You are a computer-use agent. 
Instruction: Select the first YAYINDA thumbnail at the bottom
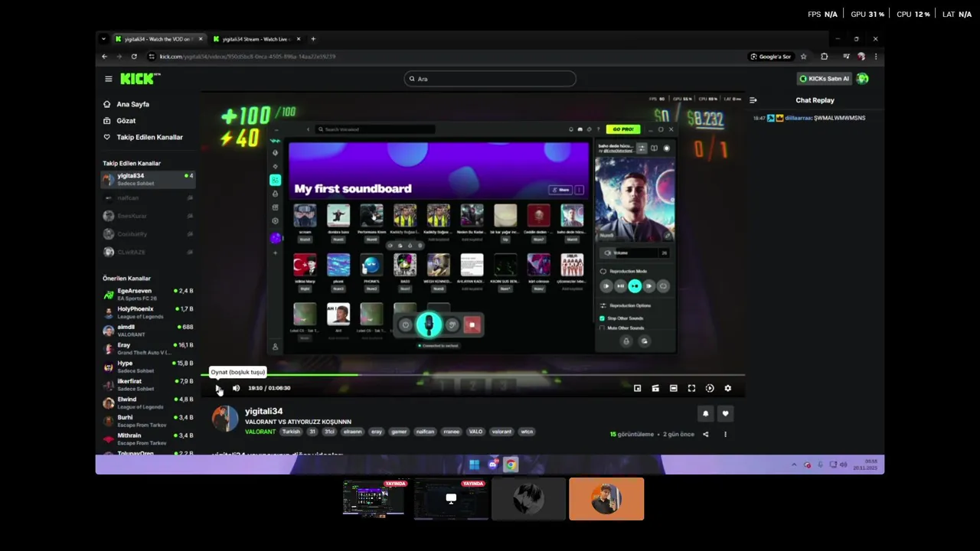pyautogui.click(x=374, y=499)
